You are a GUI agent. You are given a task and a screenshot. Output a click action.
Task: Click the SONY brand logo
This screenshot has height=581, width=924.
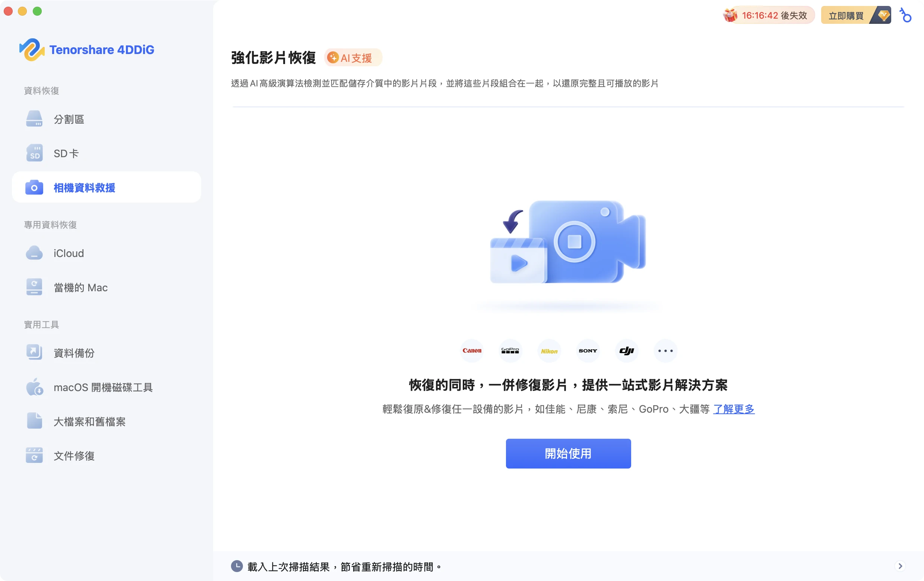588,350
